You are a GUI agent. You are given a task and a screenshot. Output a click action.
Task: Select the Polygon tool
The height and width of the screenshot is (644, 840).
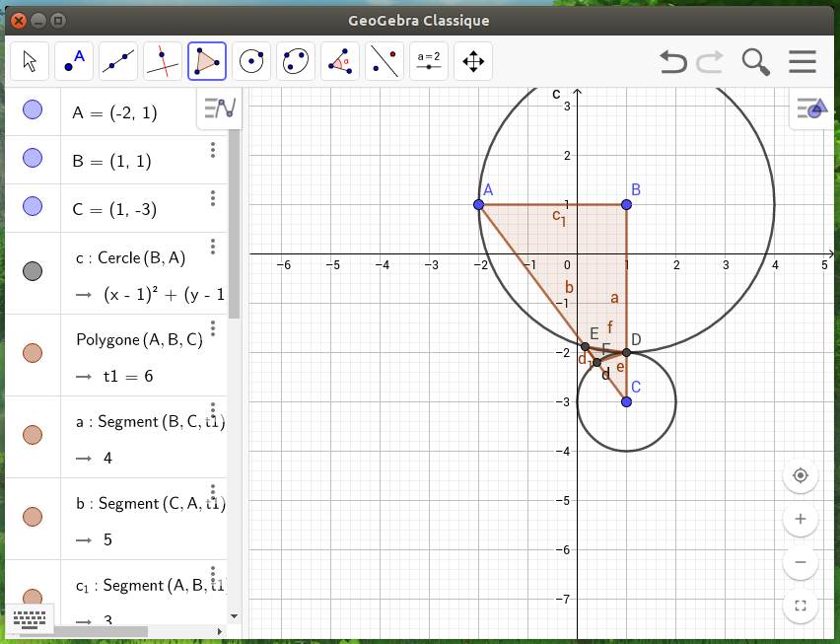coord(207,61)
